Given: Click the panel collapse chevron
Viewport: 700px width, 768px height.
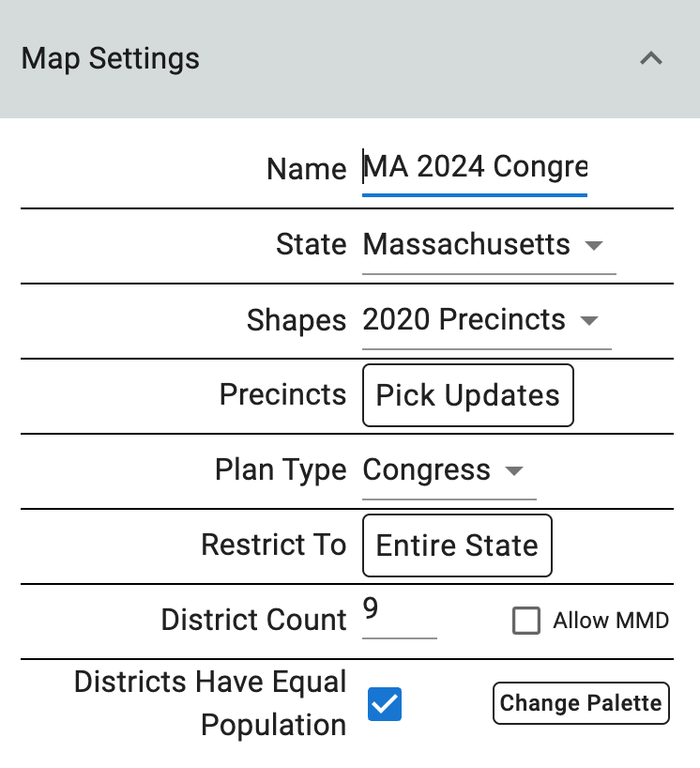Looking at the screenshot, I should coord(651,58).
